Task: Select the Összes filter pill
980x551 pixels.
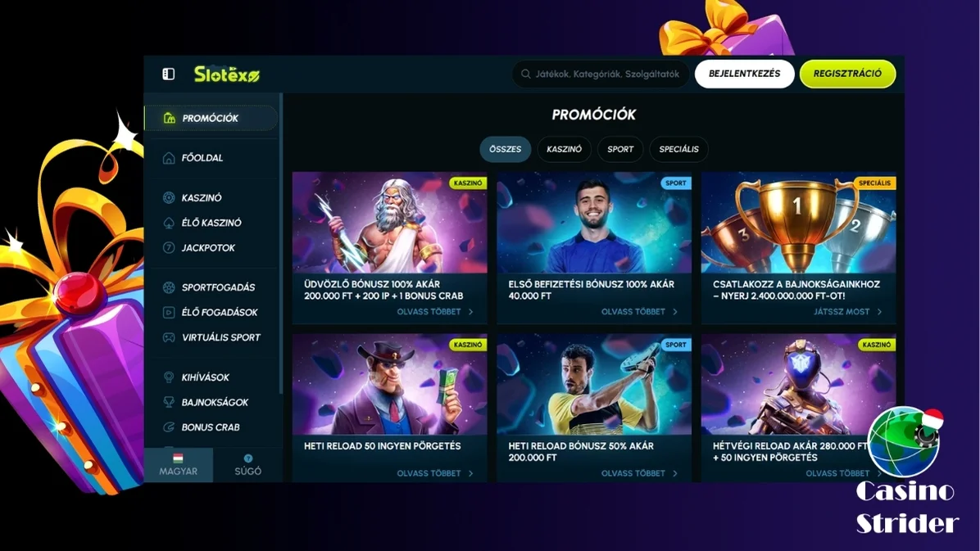Action: (505, 149)
